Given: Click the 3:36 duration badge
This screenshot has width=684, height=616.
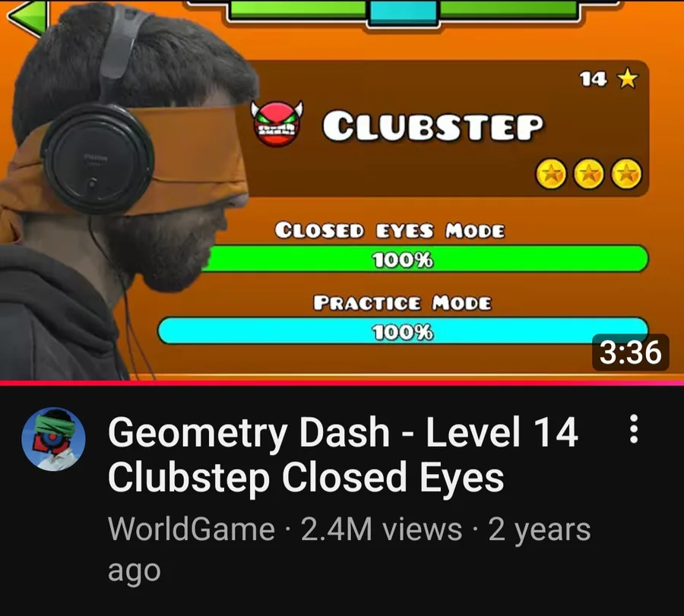Looking at the screenshot, I should pos(630,352).
